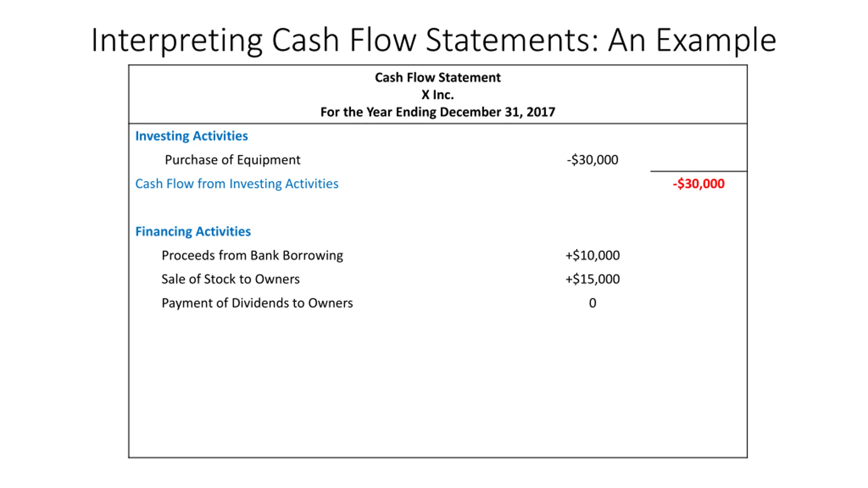Screen dimensions: 868x488
Task: Click the black -$30,000 equipment amount
Action: pyautogui.click(x=592, y=160)
